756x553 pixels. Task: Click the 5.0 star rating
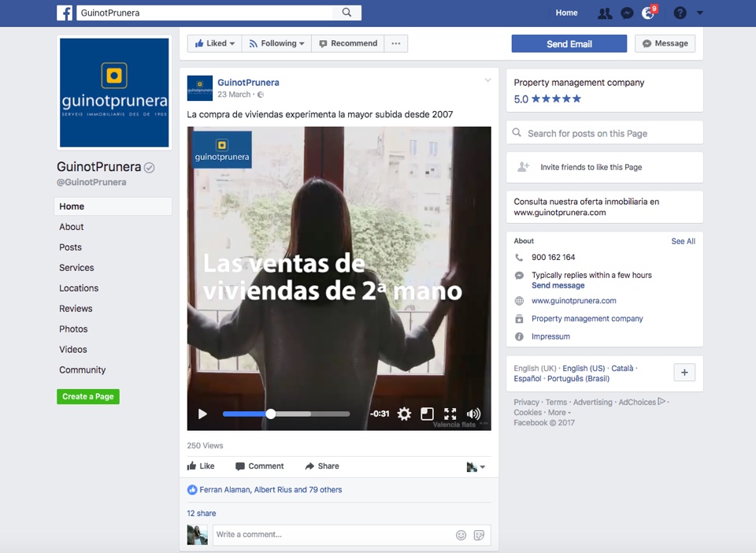pos(547,99)
